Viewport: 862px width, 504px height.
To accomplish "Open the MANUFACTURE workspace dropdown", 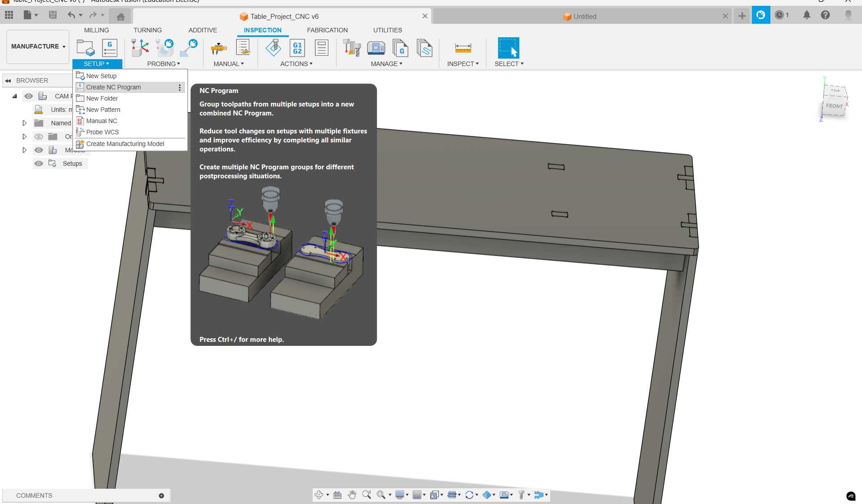I will click(x=38, y=46).
